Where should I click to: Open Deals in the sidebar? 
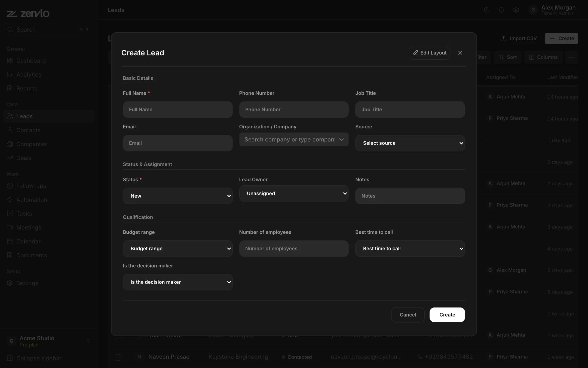click(49, 158)
